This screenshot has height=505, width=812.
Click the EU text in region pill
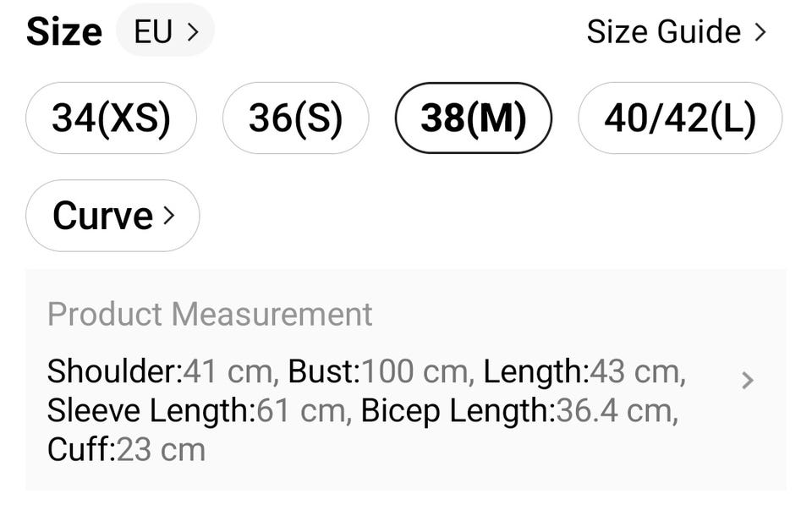pos(153,32)
